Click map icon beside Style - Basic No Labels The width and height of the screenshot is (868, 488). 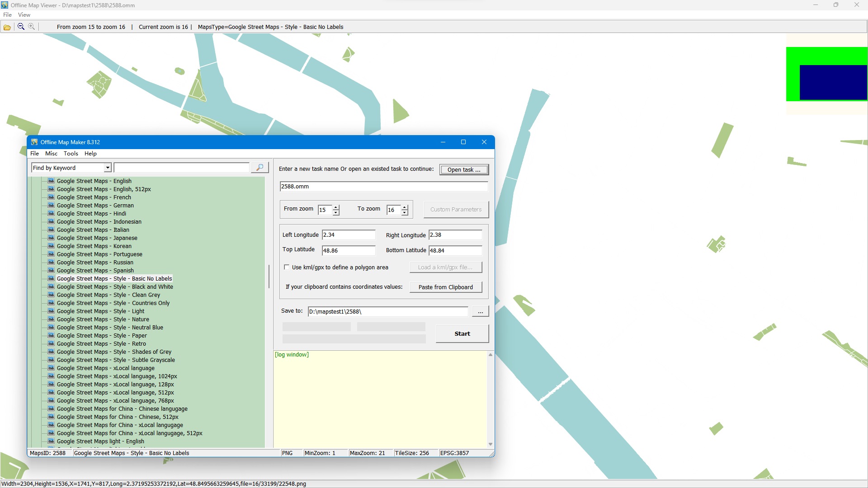click(51, 278)
